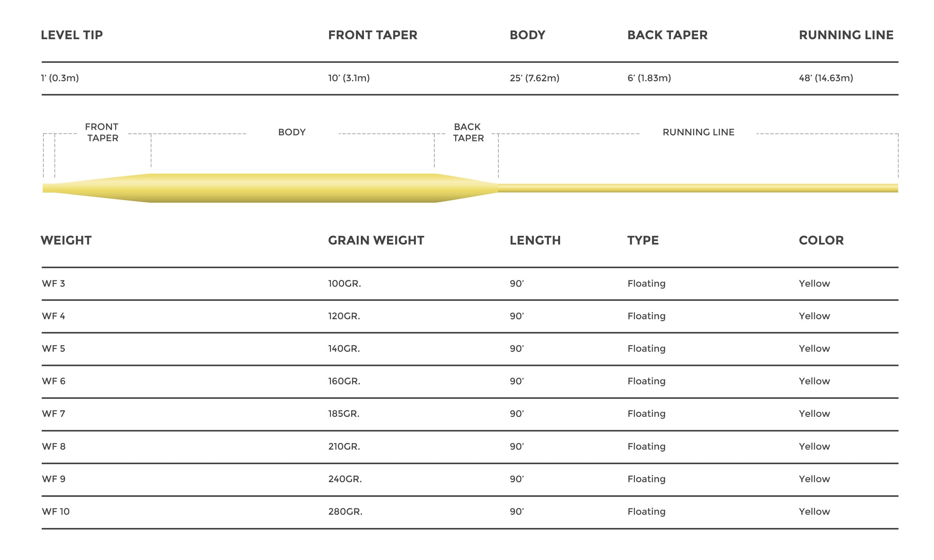Click the thin yellow running line graphic
Image resolution: width=934 pixels, height=560 pixels.
coord(698,188)
